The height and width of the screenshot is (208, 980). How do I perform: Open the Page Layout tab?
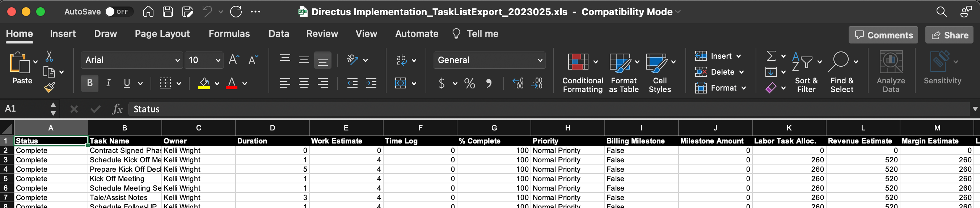[162, 34]
